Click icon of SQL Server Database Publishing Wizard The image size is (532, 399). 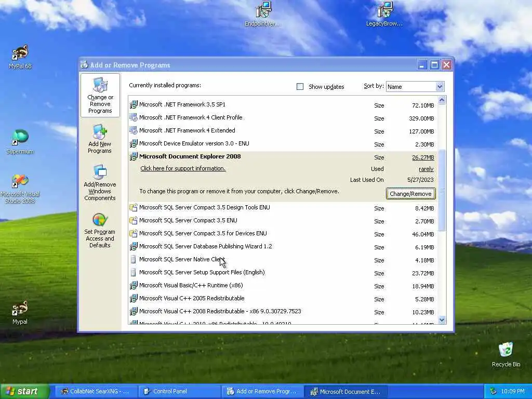click(x=134, y=246)
